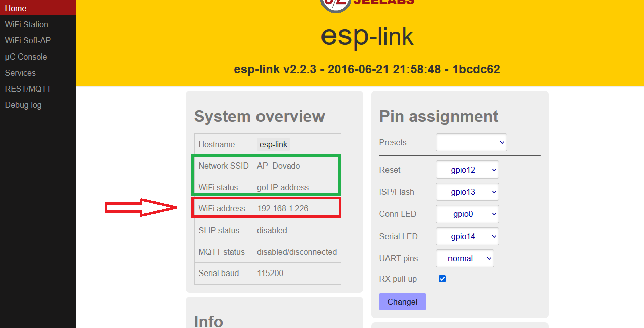Open the Home page in sidebar

coord(38,8)
